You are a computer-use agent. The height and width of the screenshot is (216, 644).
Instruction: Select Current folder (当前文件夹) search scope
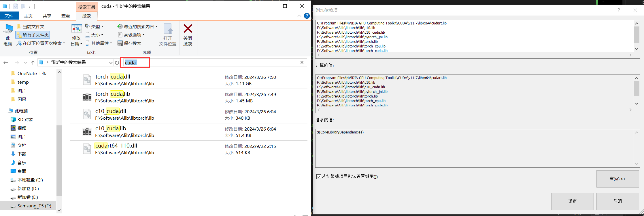point(31,26)
